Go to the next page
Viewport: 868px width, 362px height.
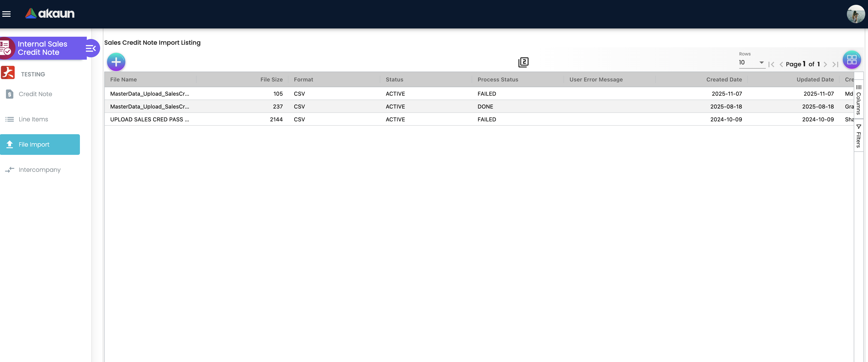click(x=825, y=64)
